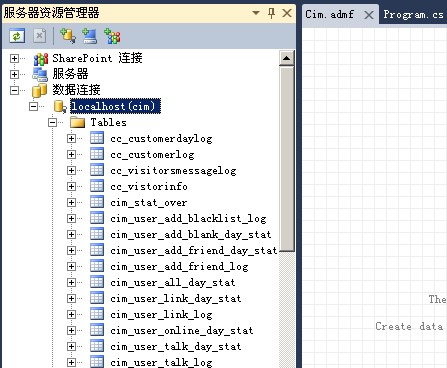Select the cim_stat_over table name
The image size is (447, 368).
(149, 203)
